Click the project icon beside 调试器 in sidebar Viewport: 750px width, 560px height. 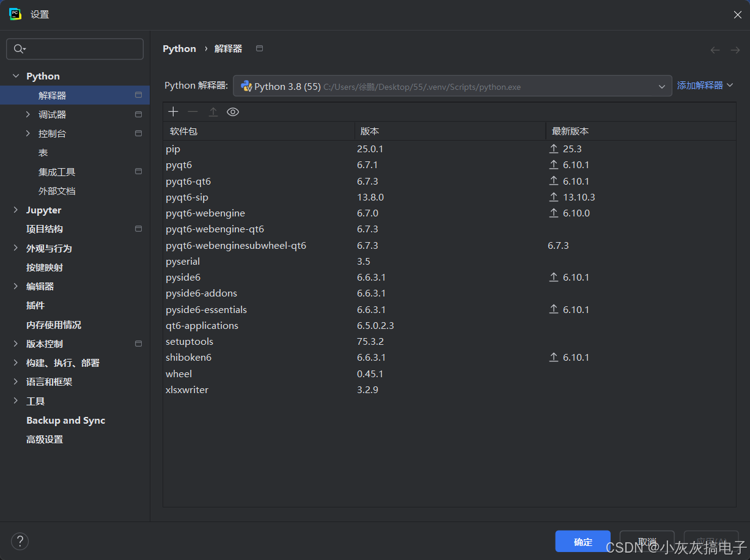click(x=138, y=114)
